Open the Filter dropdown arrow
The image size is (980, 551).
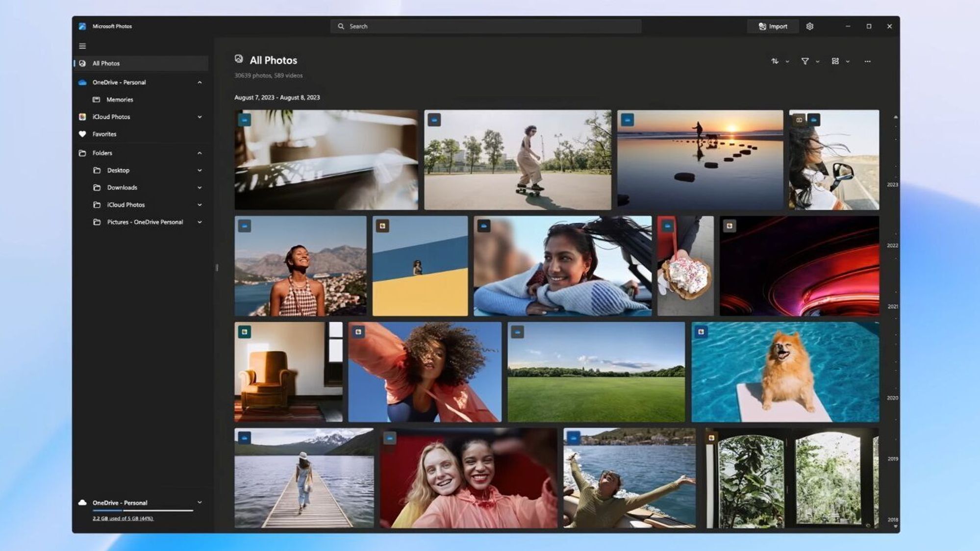click(x=817, y=62)
